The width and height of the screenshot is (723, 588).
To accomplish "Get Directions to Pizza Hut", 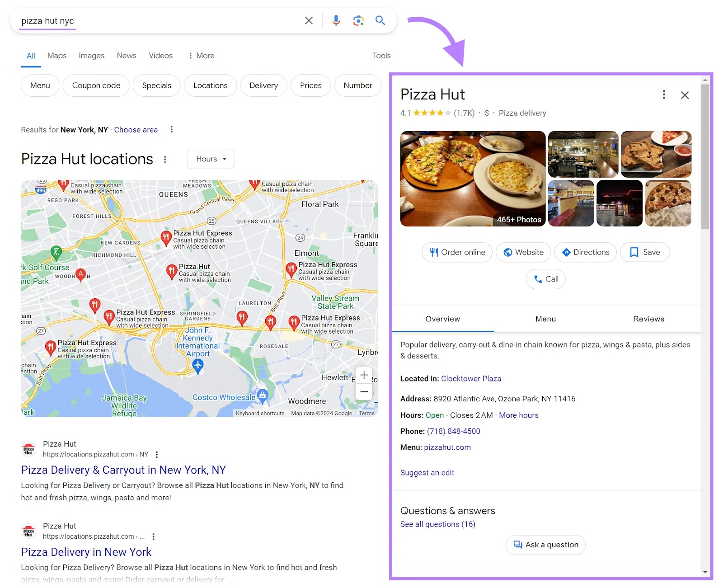I will click(585, 252).
